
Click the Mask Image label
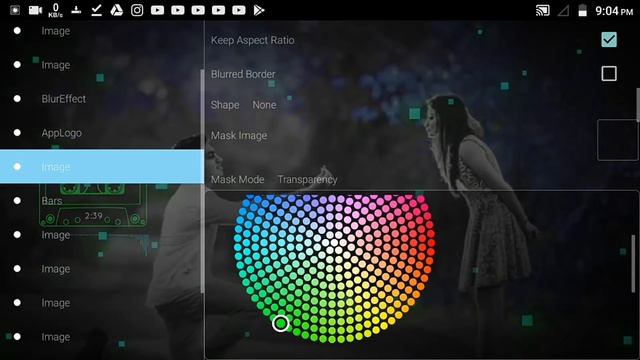tap(239, 136)
